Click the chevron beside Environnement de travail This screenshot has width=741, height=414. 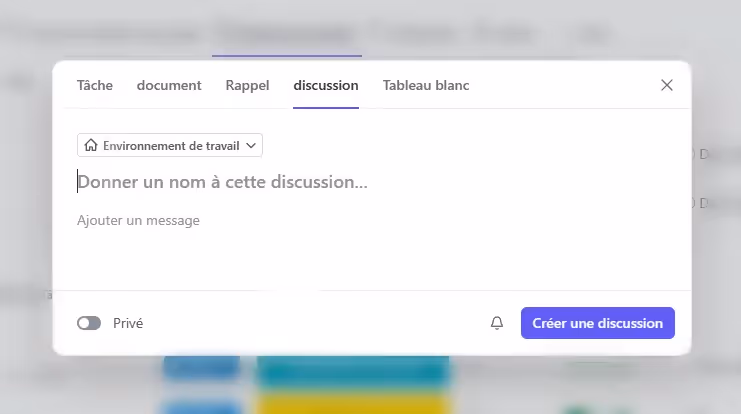pyautogui.click(x=251, y=146)
